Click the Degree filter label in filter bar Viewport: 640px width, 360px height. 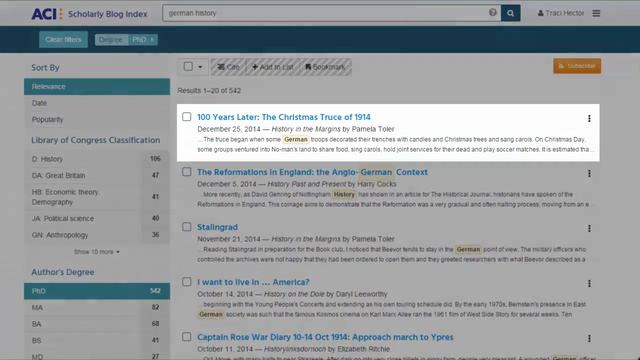click(x=111, y=40)
